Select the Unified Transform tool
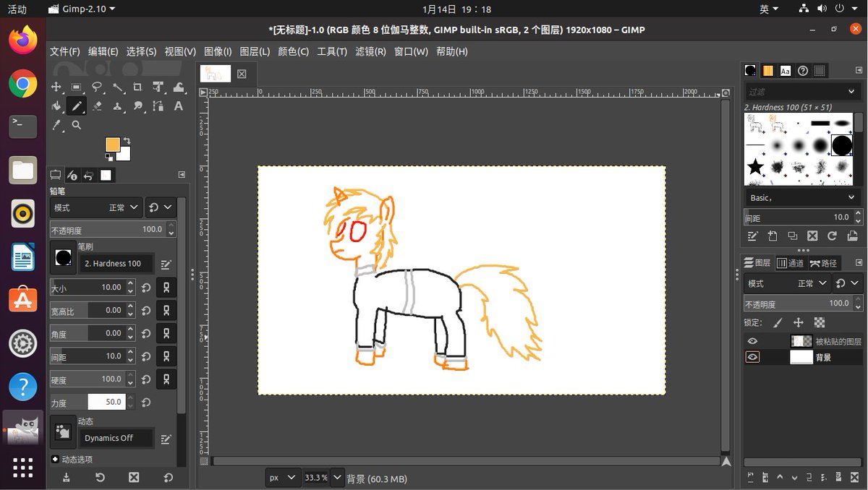868x490 pixels. (158, 87)
